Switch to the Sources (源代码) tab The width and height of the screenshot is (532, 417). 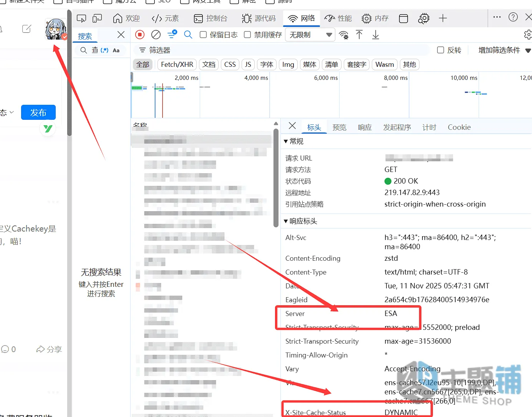(259, 18)
